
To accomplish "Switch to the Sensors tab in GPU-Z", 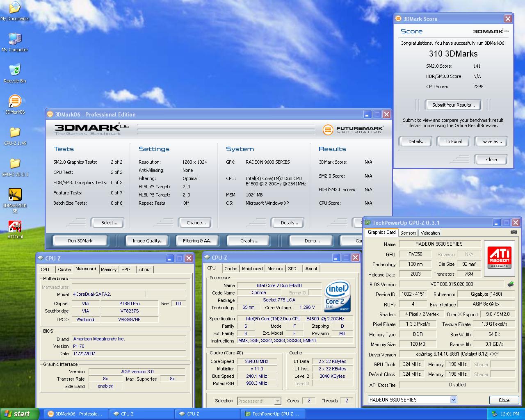I will point(408,233).
